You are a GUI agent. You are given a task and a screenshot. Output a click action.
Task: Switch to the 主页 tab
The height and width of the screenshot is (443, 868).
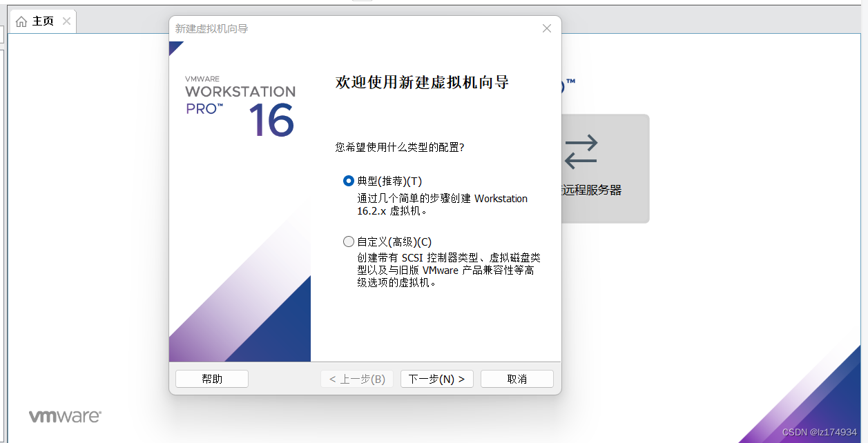[x=43, y=21]
